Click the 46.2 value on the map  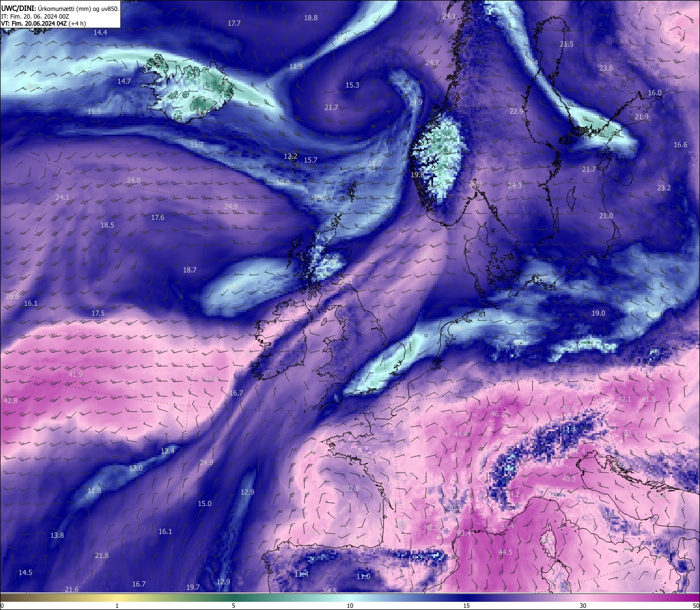498,414
